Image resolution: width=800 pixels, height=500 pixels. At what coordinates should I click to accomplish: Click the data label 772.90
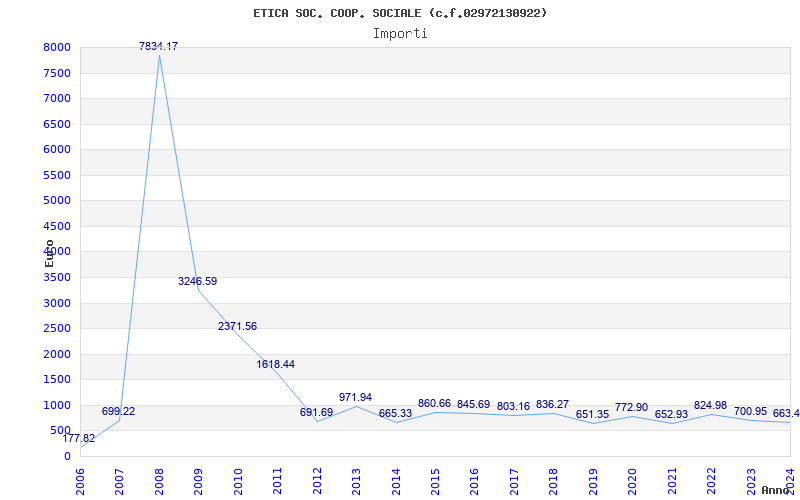pyautogui.click(x=632, y=408)
